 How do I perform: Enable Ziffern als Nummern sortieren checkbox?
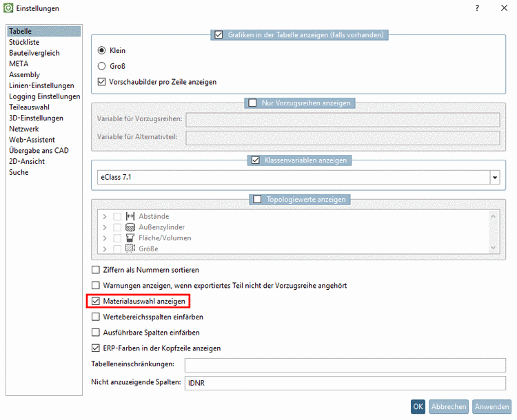tap(96, 270)
